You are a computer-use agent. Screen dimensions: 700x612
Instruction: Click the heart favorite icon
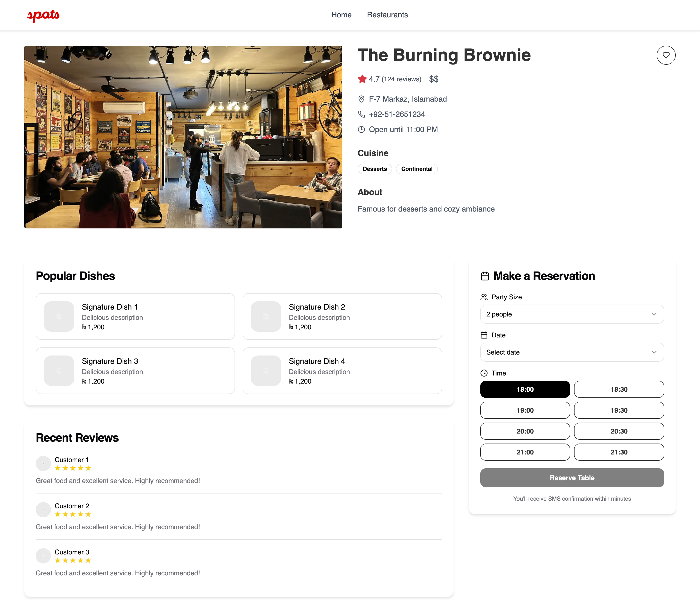pos(665,55)
